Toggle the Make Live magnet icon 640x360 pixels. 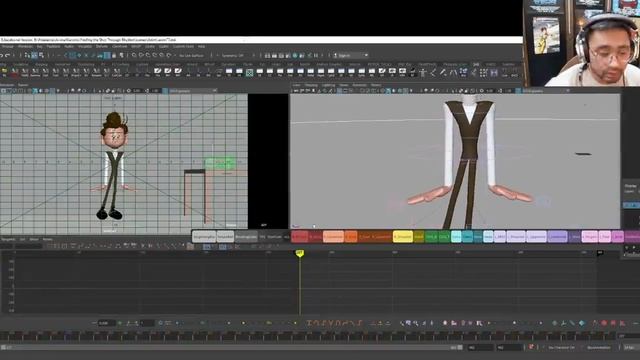pos(169,55)
